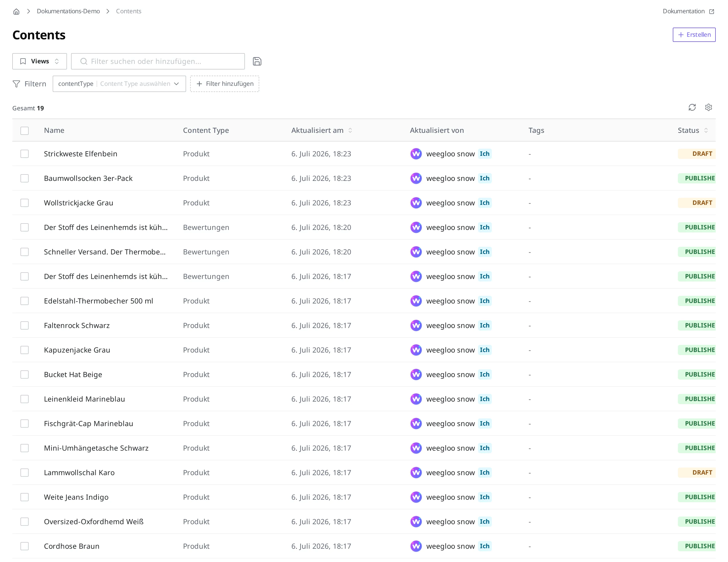Select the Faltenrock Schwarz row checkbox

click(x=24, y=325)
